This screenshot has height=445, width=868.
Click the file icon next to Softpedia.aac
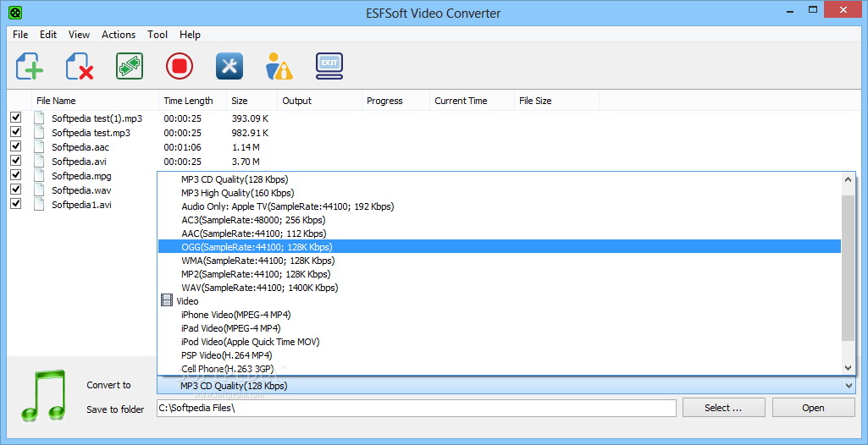click(39, 146)
